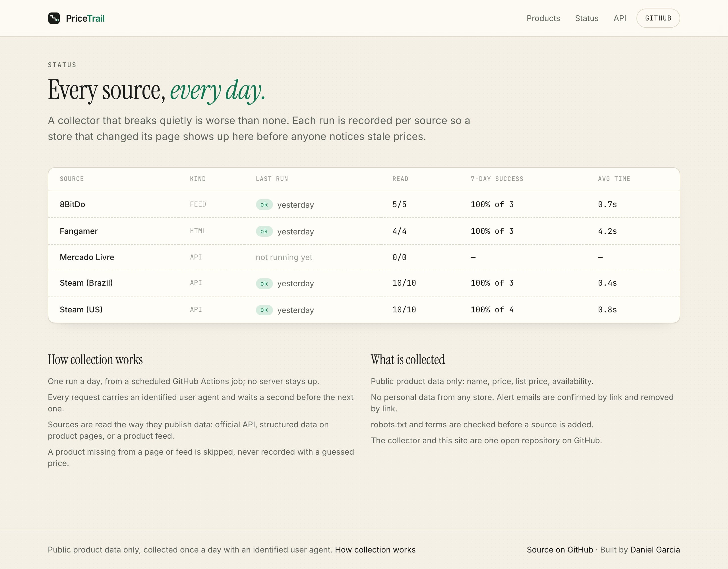Click the AVG TIME column header
The width and height of the screenshot is (728, 569).
pyautogui.click(x=614, y=179)
